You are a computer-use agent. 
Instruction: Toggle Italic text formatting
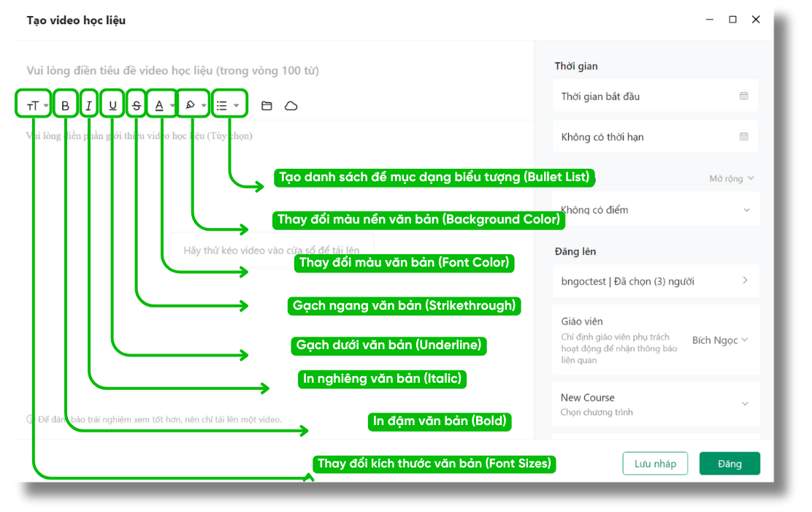pyautogui.click(x=88, y=106)
